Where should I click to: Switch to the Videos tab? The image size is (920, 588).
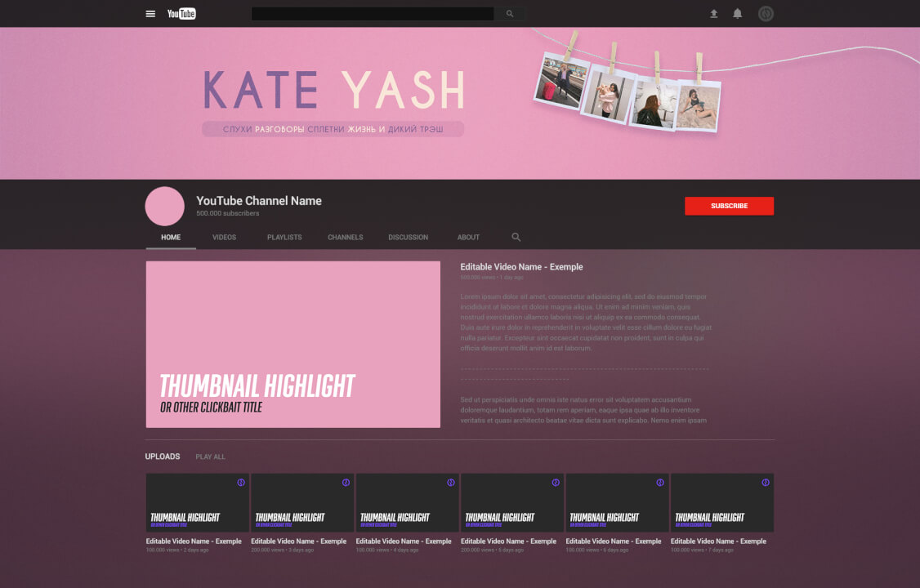pyautogui.click(x=224, y=238)
